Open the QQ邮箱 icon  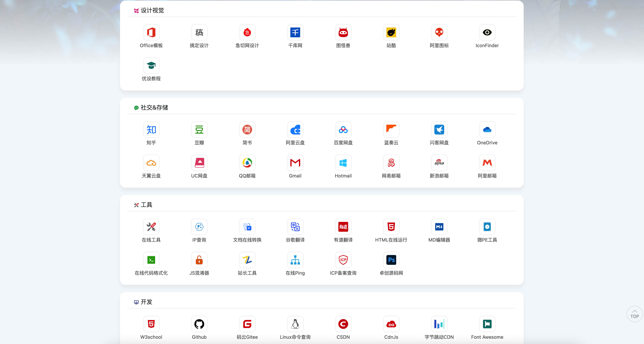pos(247,163)
